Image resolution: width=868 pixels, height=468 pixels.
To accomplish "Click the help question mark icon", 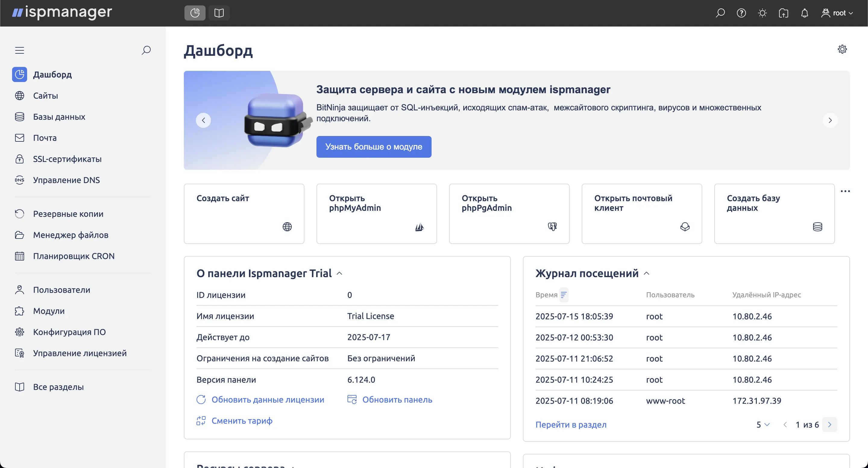I will (741, 13).
